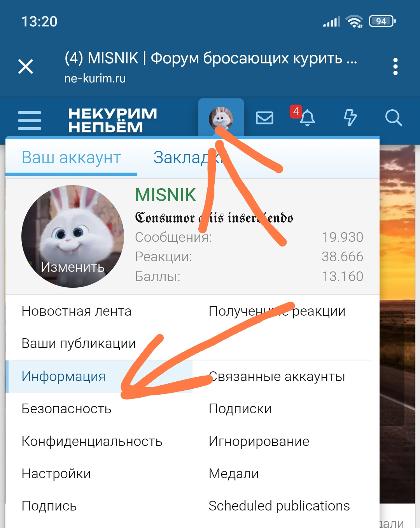420x528 pixels.
Task: Go to Ваши публикации
Action: (x=79, y=343)
